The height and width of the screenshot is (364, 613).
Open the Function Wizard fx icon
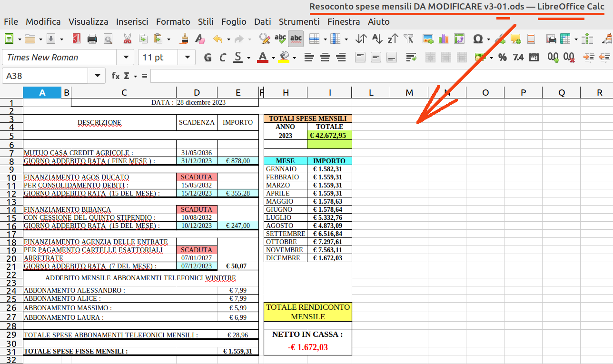[x=116, y=76]
